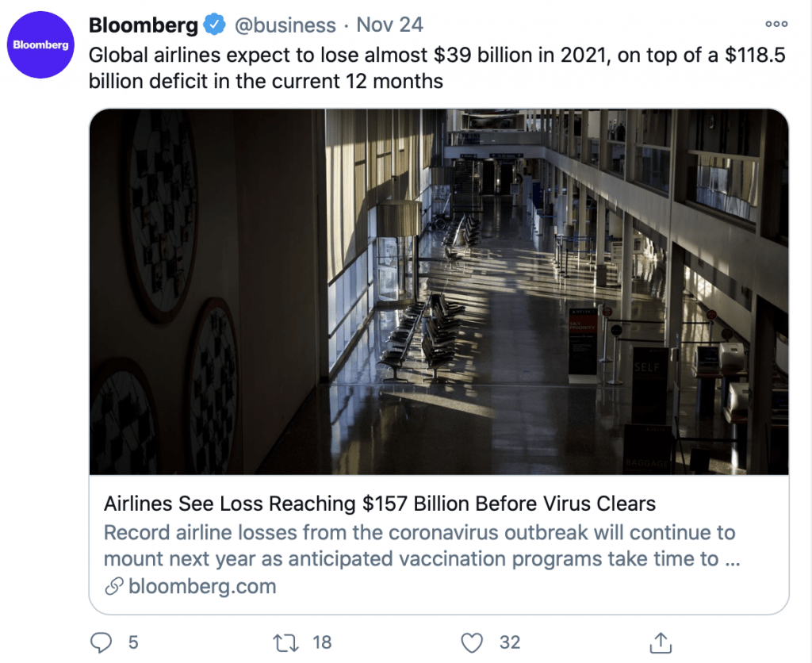
Task: Click the link card footer area
Action: tap(439, 545)
